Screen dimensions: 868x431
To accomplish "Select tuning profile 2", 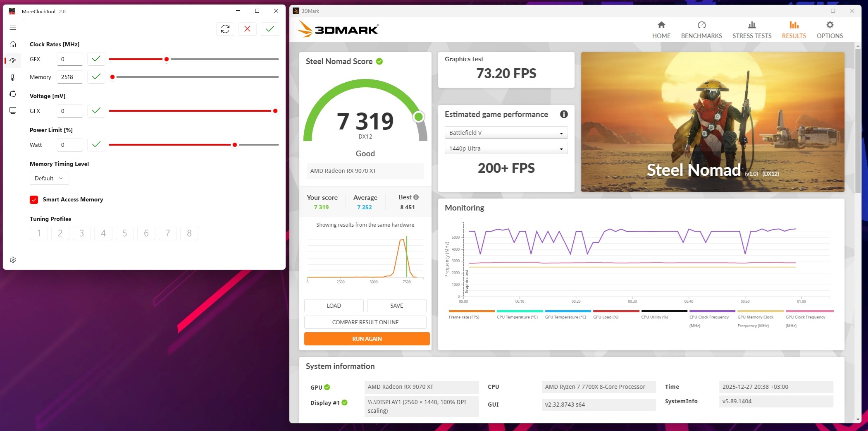I will tap(60, 233).
